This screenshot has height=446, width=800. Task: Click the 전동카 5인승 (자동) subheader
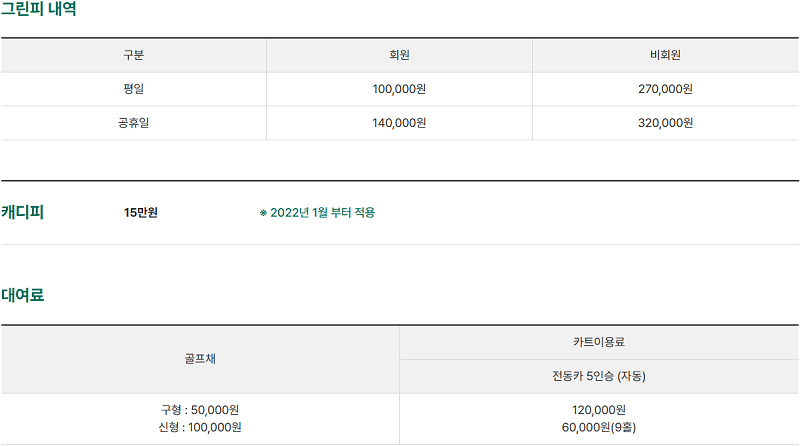[x=599, y=376]
